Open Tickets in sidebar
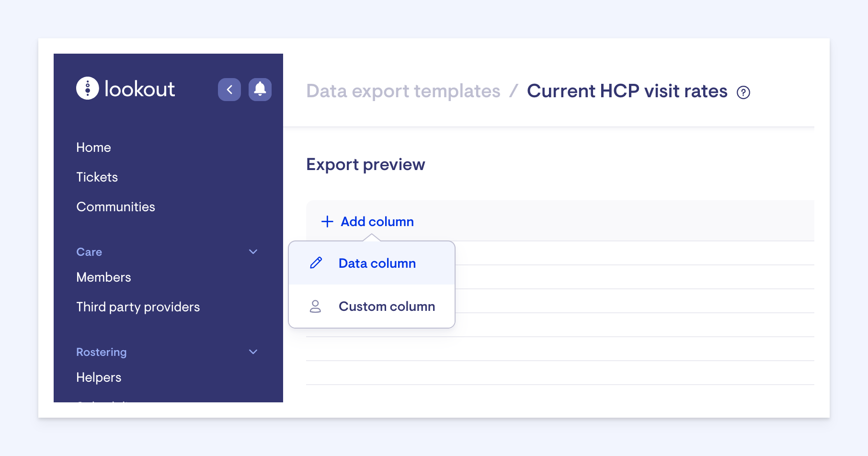 pos(97,177)
